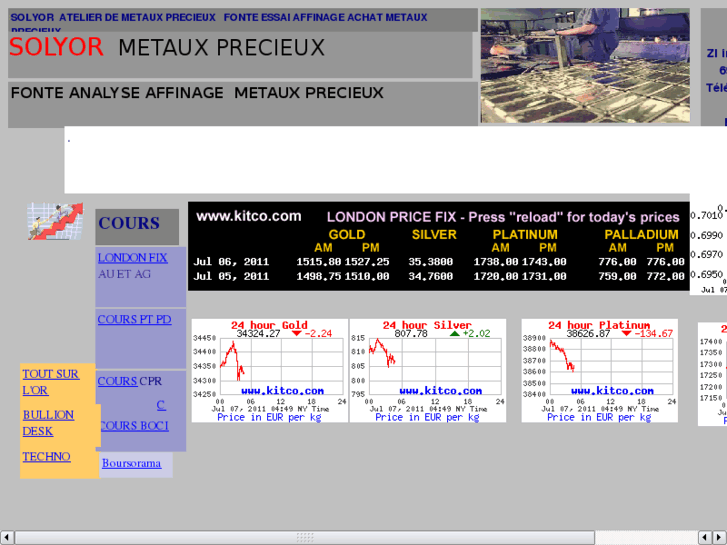This screenshot has width=727, height=545.
Task: Open the 24 hour Platinum chart
Action: coord(599,371)
